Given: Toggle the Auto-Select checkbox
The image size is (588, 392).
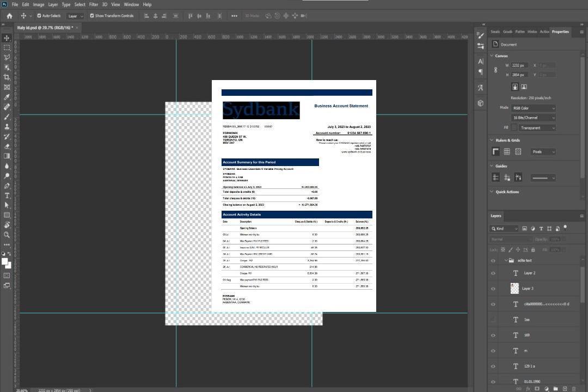Looking at the screenshot, I should 39,16.
